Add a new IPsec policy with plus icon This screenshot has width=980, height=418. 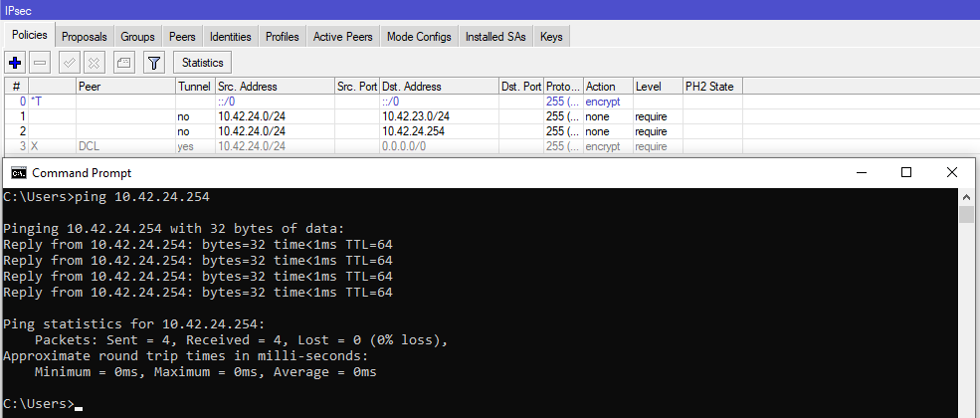click(16, 63)
